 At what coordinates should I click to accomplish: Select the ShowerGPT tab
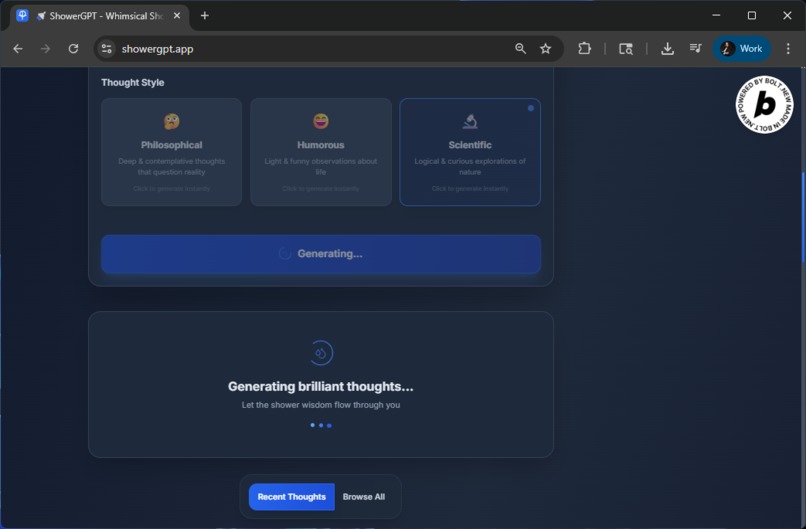point(100,16)
